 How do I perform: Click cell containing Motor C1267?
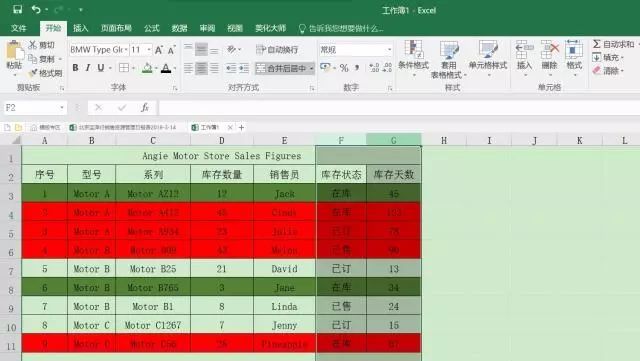click(x=153, y=325)
